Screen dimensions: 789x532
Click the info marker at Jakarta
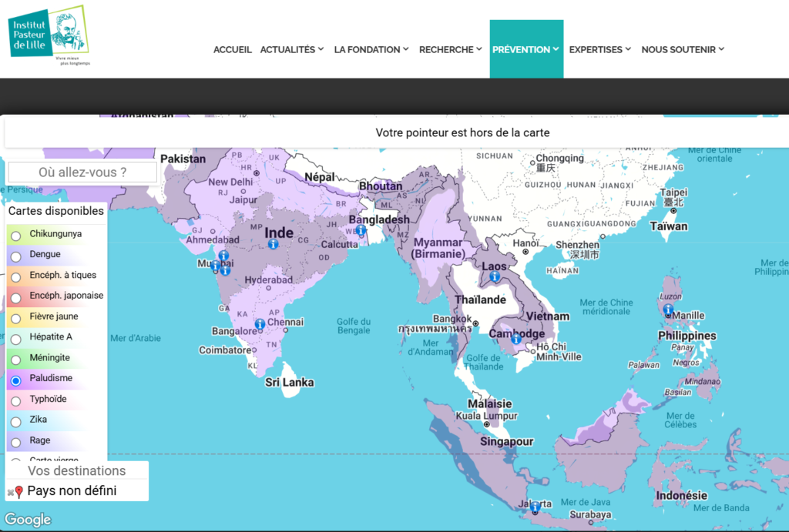[536, 507]
